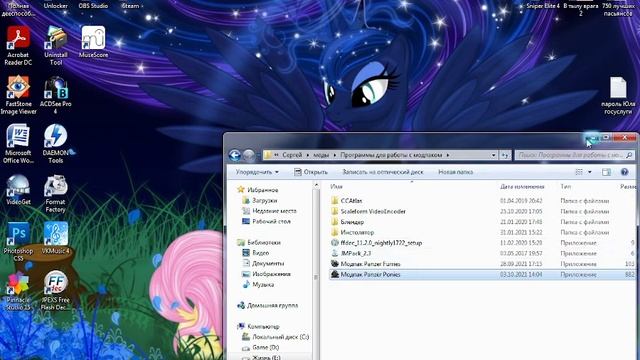Open Документы library
This screenshot has width=640, height=360.
click(268, 263)
